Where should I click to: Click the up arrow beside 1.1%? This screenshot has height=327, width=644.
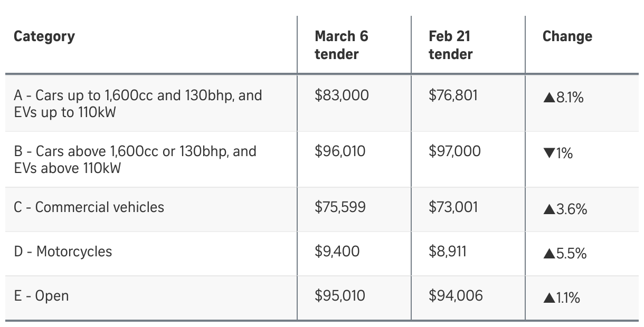click(548, 298)
